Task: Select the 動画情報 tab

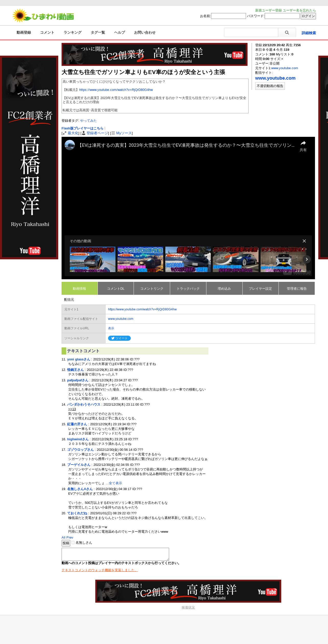Action: tap(79, 288)
